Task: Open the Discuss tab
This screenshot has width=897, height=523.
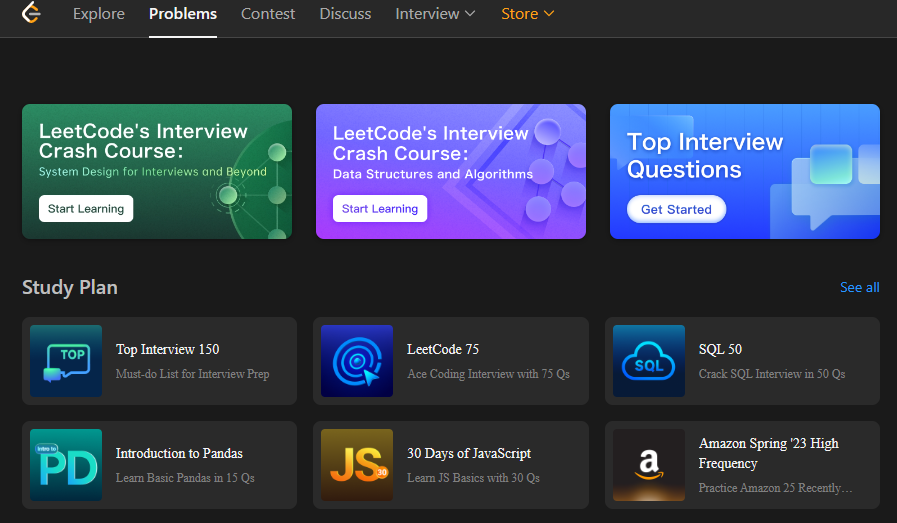Action: [345, 14]
